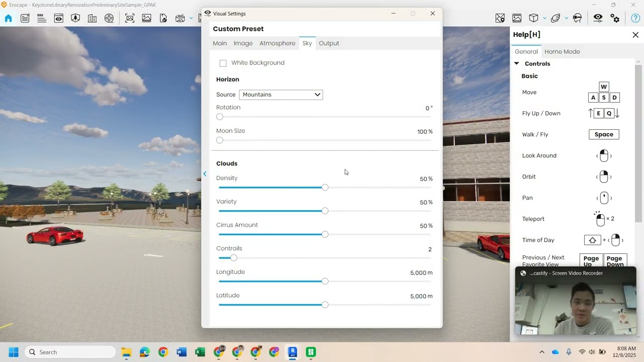This screenshot has width=644, height=362.
Task: Enable the VR headset icon
Action: coord(578,18)
